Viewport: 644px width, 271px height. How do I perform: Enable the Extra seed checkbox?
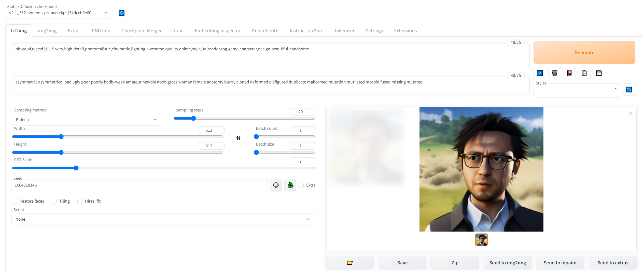coord(301,185)
